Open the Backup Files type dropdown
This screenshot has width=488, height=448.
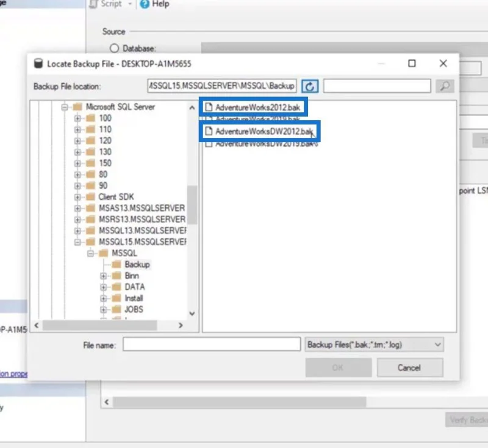(x=375, y=345)
